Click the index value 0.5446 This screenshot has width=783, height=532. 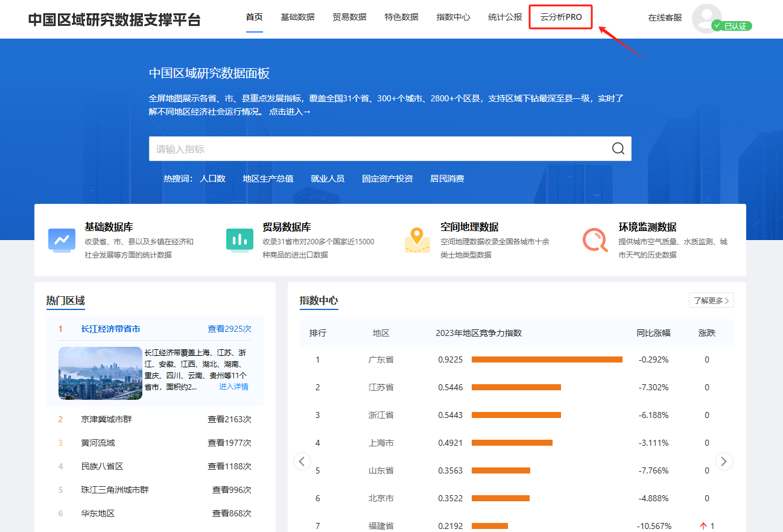pyautogui.click(x=451, y=387)
